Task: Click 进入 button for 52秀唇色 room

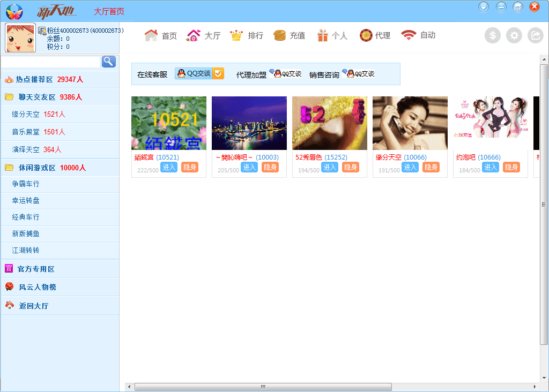Action: click(330, 167)
